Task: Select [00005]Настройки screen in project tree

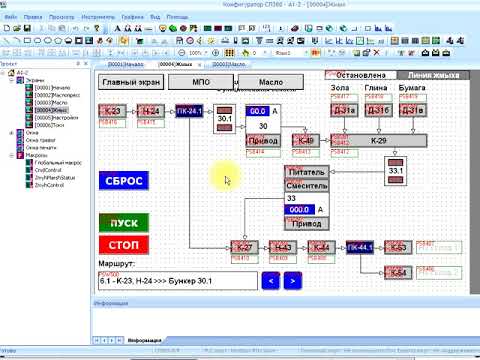Action: click(56, 118)
